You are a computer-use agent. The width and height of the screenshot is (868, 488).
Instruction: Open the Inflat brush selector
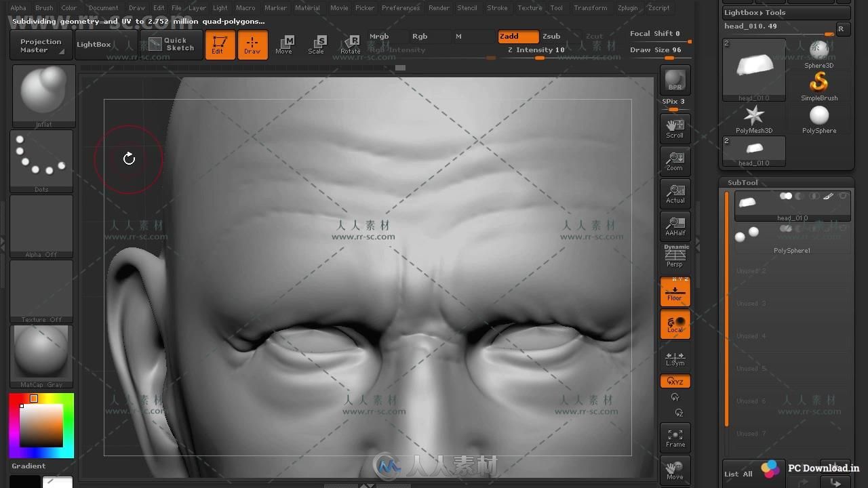pos(44,95)
